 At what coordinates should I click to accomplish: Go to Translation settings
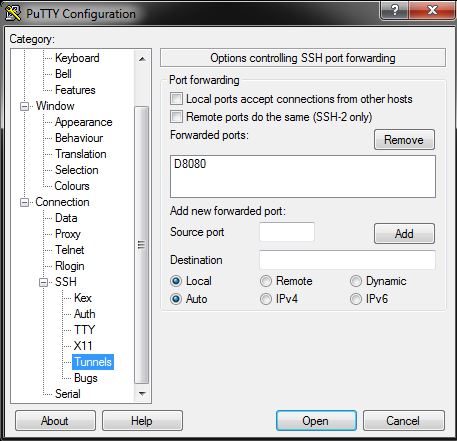pyautogui.click(x=81, y=154)
